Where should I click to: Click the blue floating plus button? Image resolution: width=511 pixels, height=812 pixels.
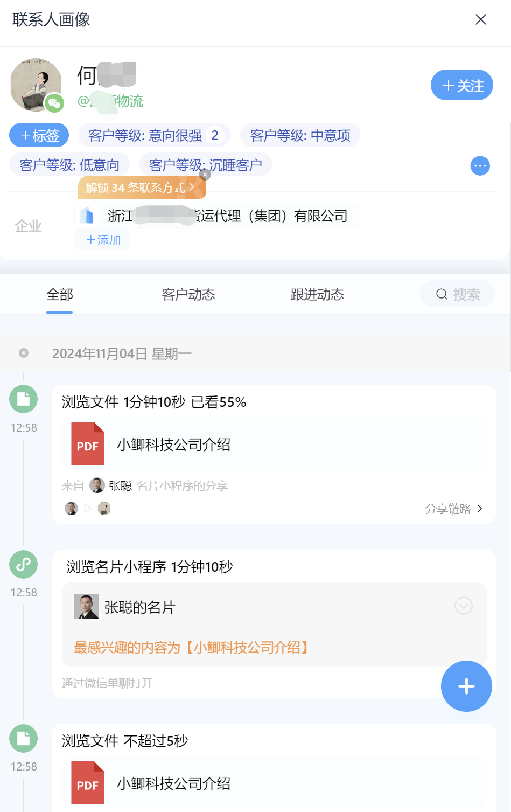click(x=466, y=686)
